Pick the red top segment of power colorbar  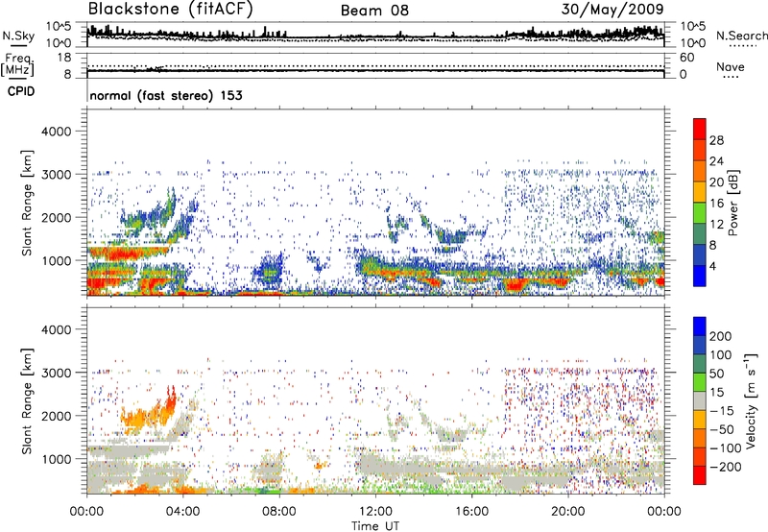[700, 129]
